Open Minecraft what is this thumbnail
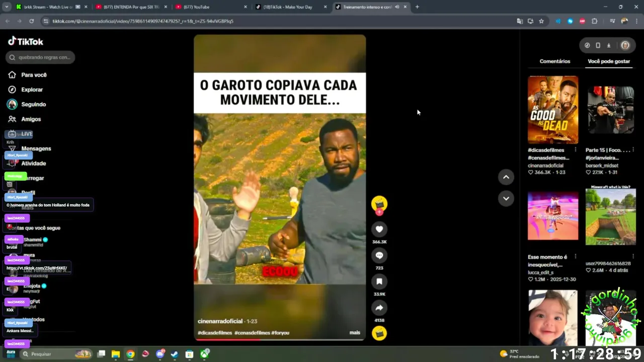Image resolution: width=644 pixels, height=362 pixels. coord(611,215)
